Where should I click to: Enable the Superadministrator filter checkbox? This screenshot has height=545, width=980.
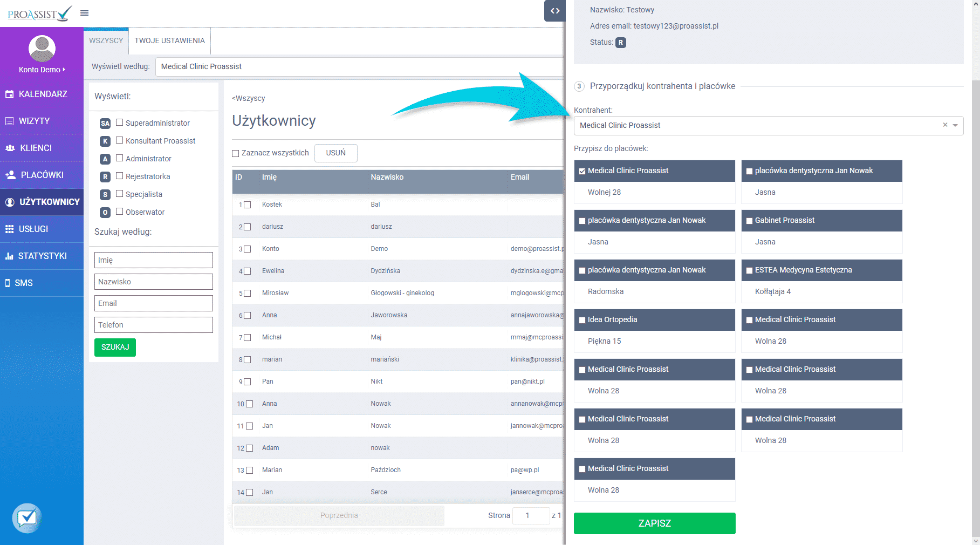click(120, 122)
